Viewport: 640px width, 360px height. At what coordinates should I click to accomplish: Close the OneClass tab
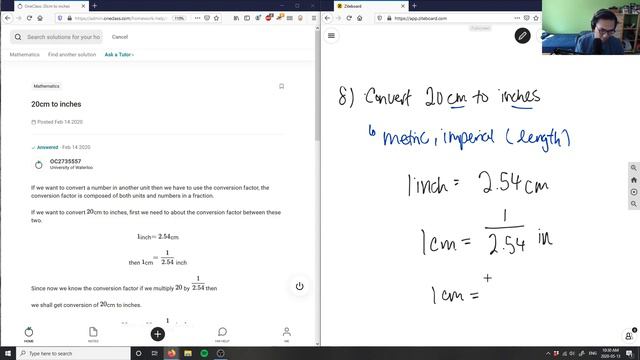pyautogui.click(x=83, y=6)
